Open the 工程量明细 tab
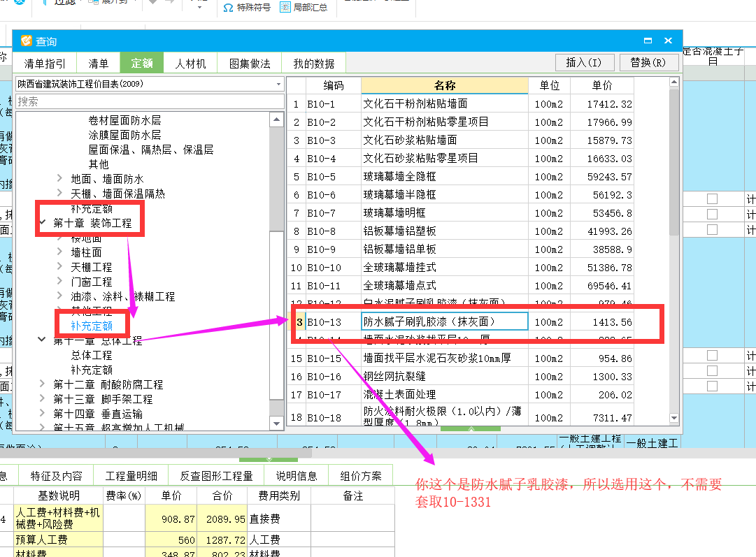 coord(131,476)
